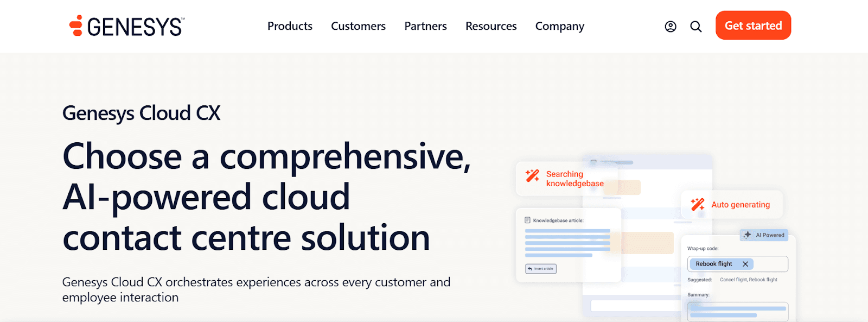Open the Partners menu

click(425, 26)
